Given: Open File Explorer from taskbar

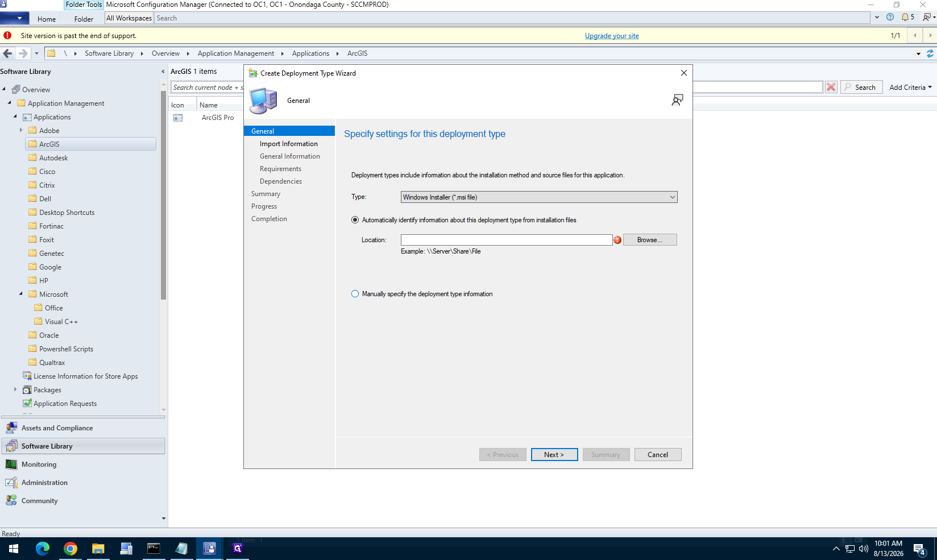Looking at the screenshot, I should click(x=98, y=549).
